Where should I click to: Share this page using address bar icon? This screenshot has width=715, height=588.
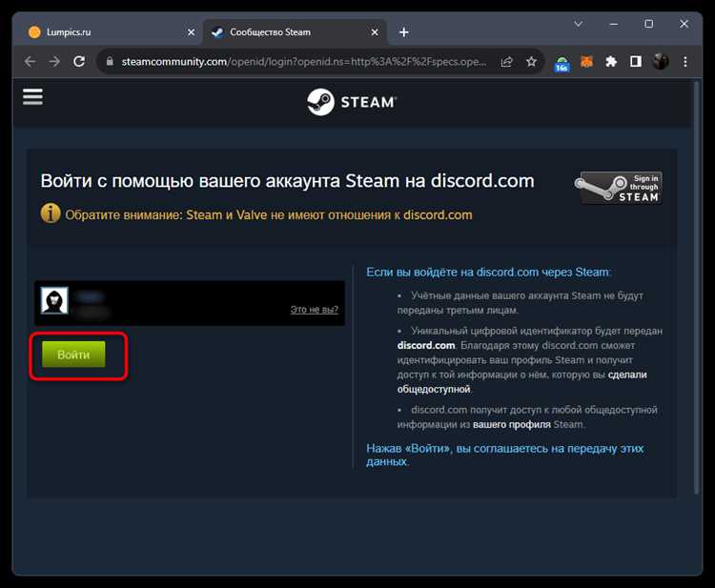point(506,62)
